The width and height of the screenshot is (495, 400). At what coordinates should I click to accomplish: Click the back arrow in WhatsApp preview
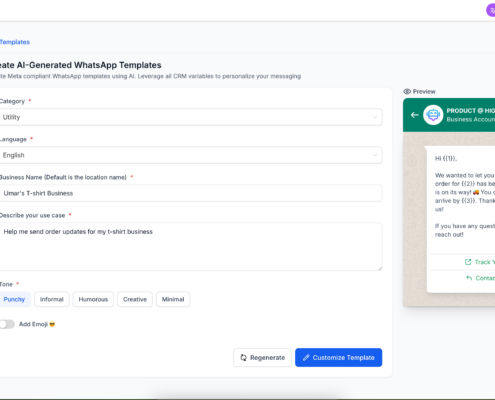tap(414, 115)
